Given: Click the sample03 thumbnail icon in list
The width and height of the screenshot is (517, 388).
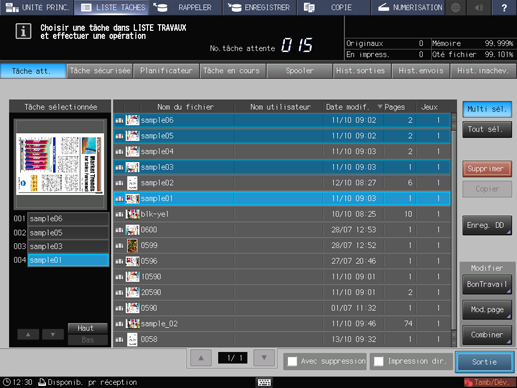Looking at the screenshot, I should tap(132, 167).
